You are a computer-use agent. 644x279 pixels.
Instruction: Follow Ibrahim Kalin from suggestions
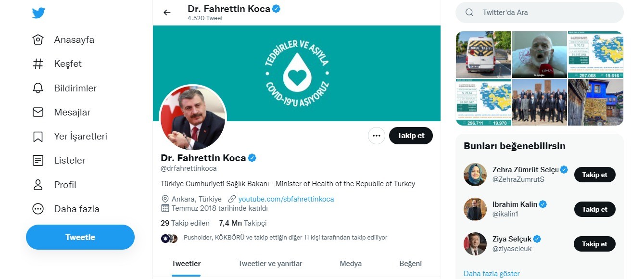pos(594,209)
